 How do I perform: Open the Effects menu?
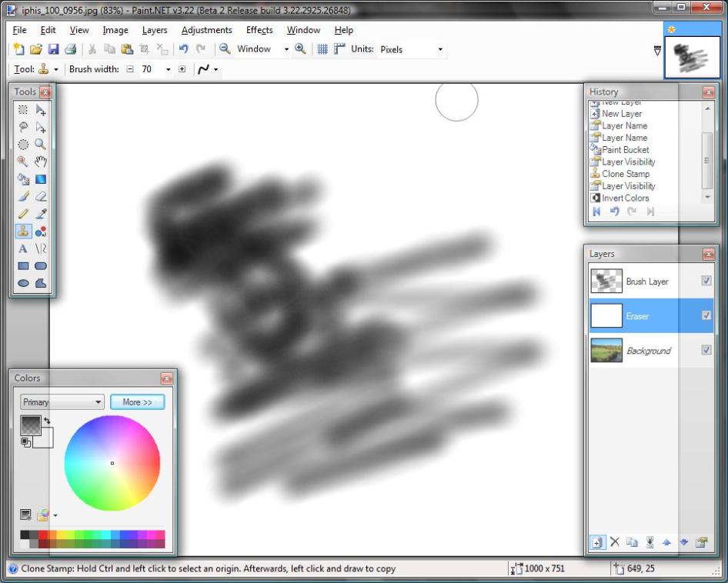259,30
